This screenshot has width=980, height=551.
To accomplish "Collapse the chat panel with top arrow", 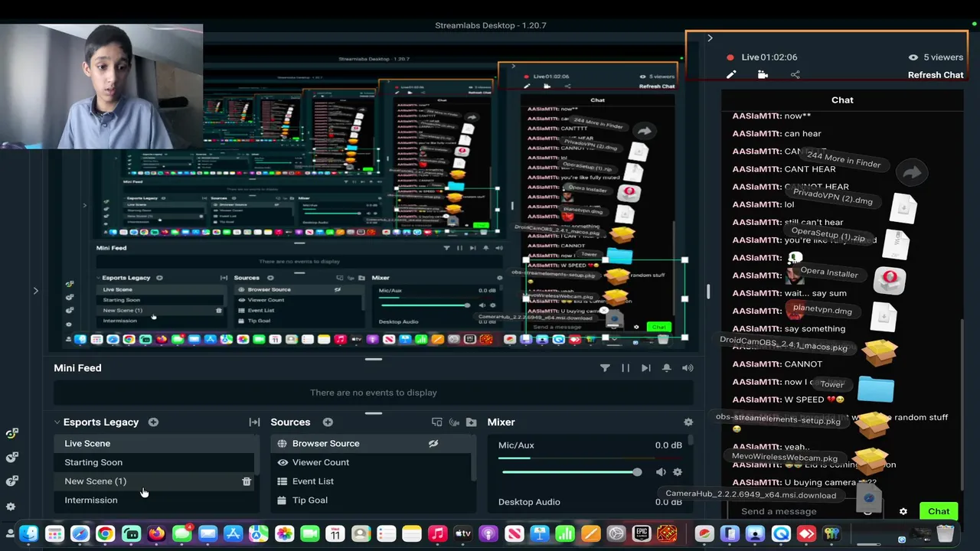I will [710, 38].
